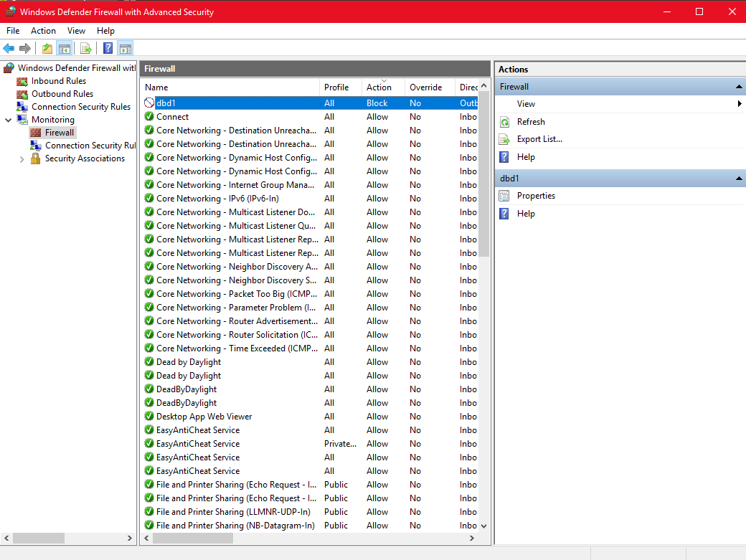
Task: Open the View submenu arrow in Actions
Action: pyautogui.click(x=740, y=104)
